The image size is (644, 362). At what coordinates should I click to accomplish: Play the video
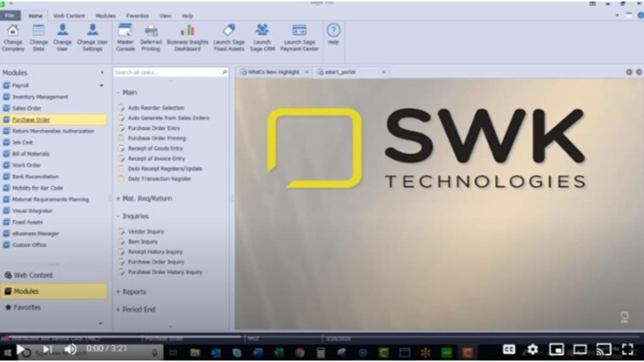20,350
